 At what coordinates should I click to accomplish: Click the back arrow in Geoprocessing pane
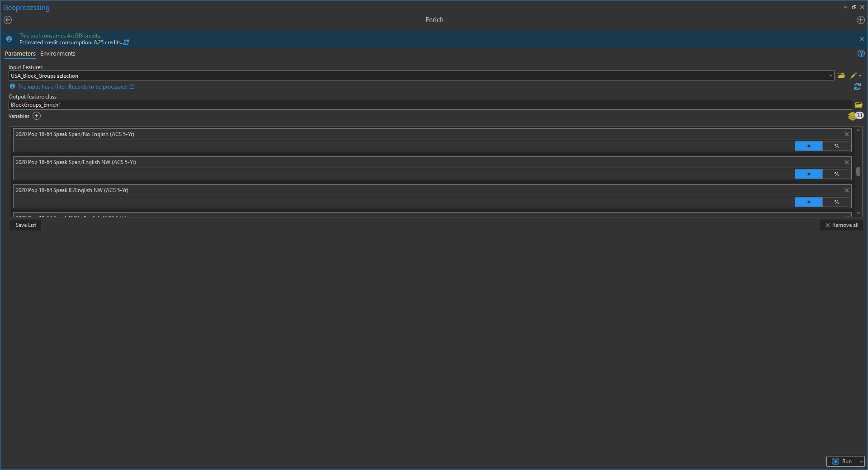[8, 20]
